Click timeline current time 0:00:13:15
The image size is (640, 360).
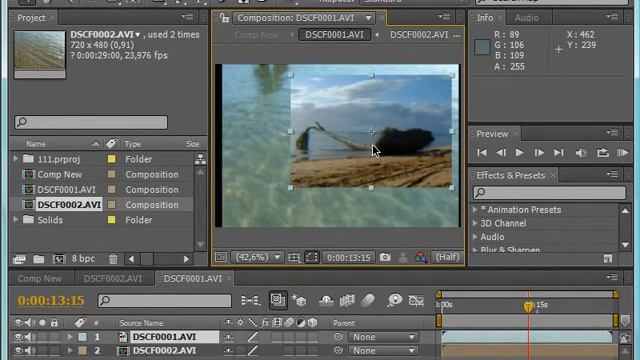pyautogui.click(x=51, y=300)
